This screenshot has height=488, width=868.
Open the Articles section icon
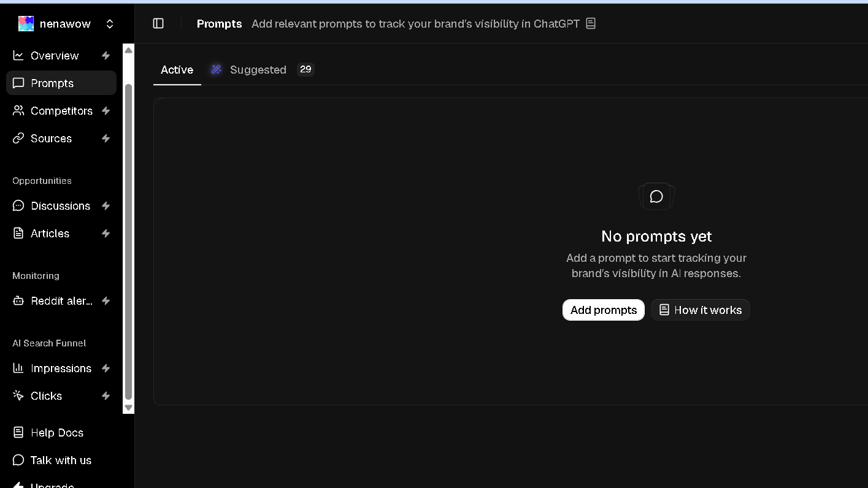18,233
